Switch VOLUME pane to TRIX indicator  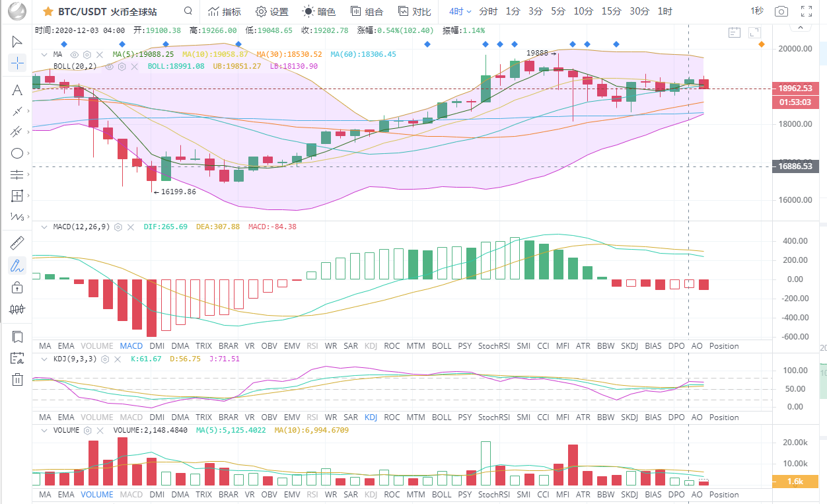(x=204, y=494)
